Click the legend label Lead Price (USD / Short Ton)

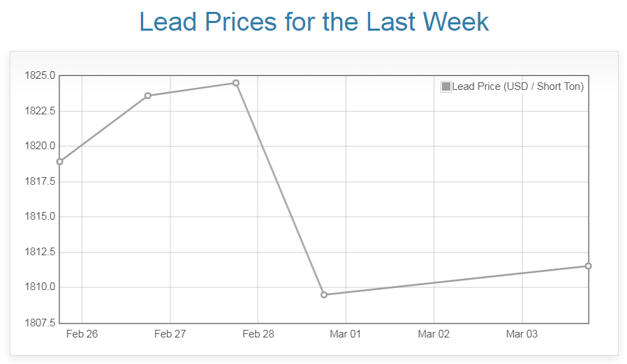coord(517,86)
